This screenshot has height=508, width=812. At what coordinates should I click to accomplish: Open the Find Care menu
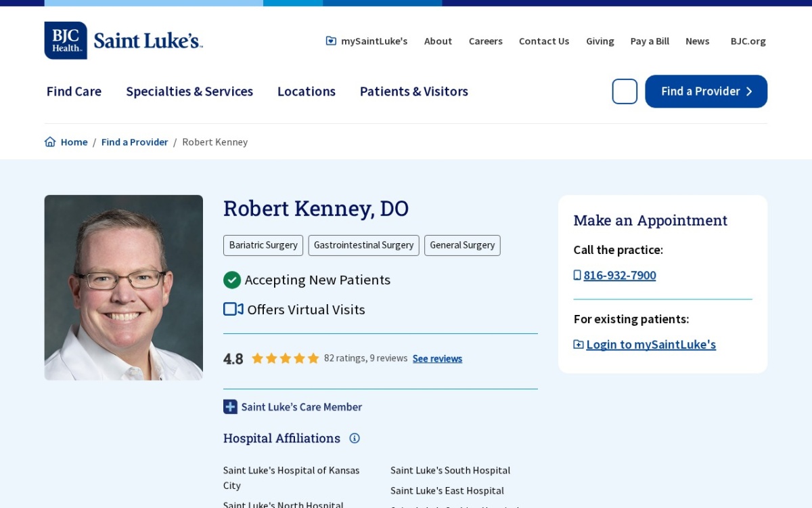click(74, 91)
